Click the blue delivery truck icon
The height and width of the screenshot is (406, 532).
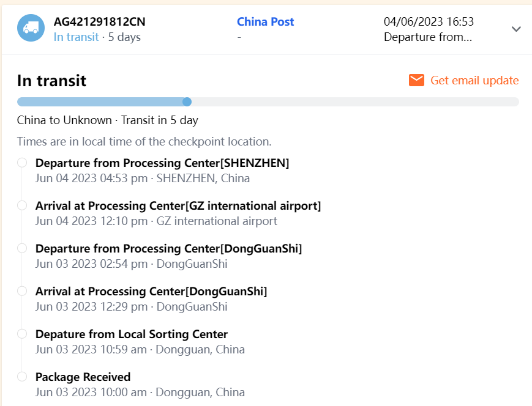(x=31, y=28)
